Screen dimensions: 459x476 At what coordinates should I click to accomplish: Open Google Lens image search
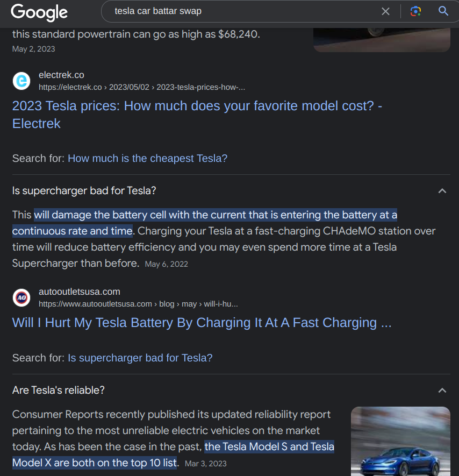point(415,11)
